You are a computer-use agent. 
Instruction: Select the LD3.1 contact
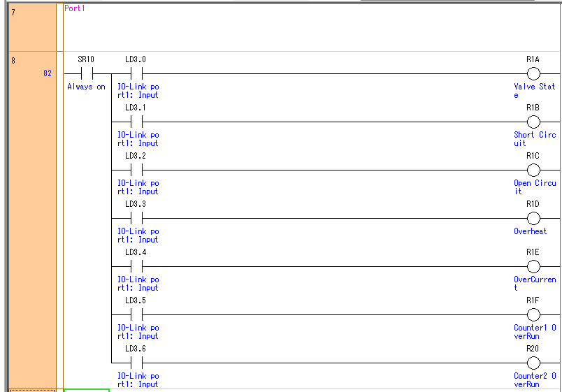tap(136, 122)
